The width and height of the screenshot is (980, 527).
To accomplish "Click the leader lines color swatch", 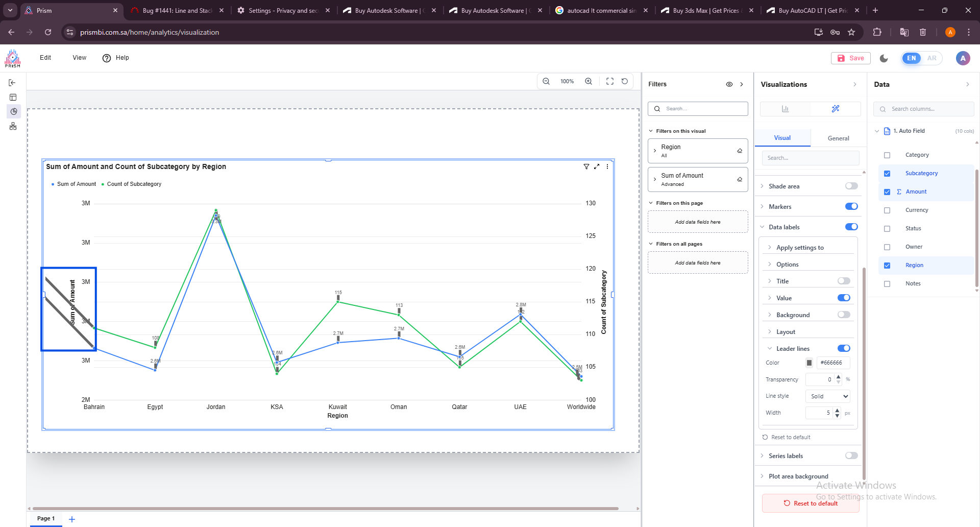I will (x=809, y=363).
